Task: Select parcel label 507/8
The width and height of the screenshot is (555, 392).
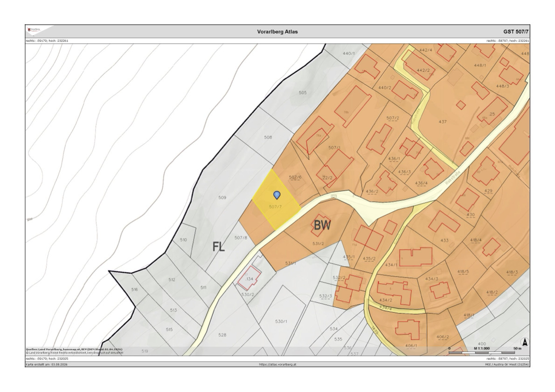Action: pyautogui.click(x=241, y=238)
